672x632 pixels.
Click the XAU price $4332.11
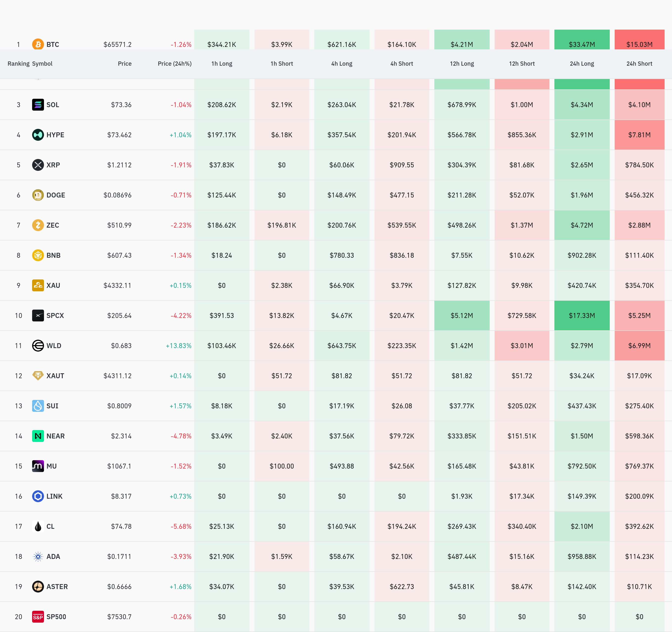pos(117,285)
